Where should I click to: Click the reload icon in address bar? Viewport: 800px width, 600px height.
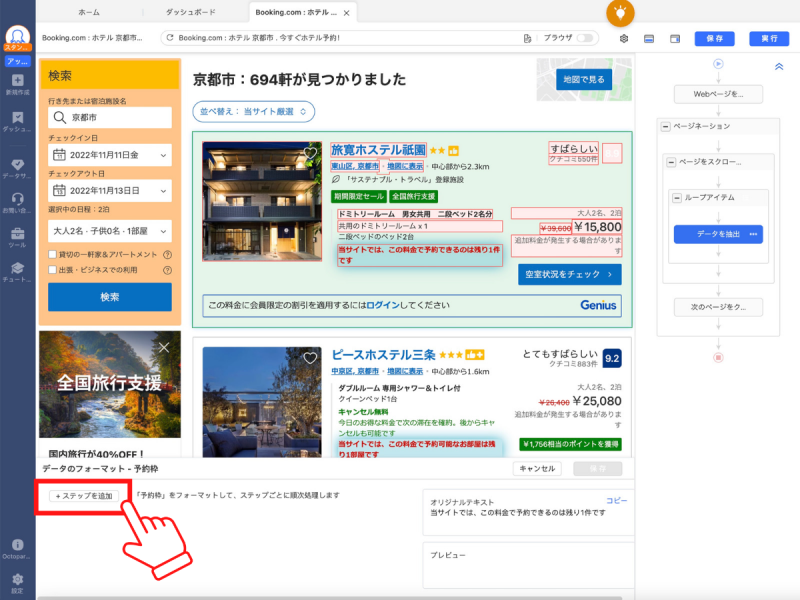(x=170, y=38)
